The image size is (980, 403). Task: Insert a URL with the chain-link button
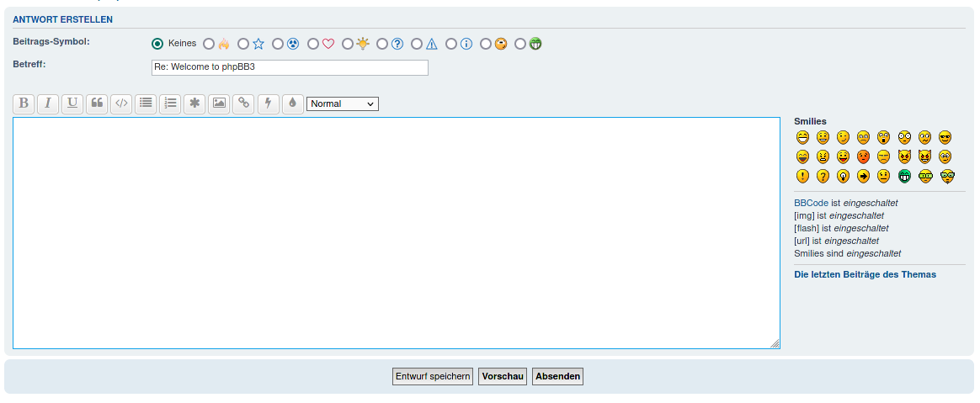pyautogui.click(x=243, y=103)
